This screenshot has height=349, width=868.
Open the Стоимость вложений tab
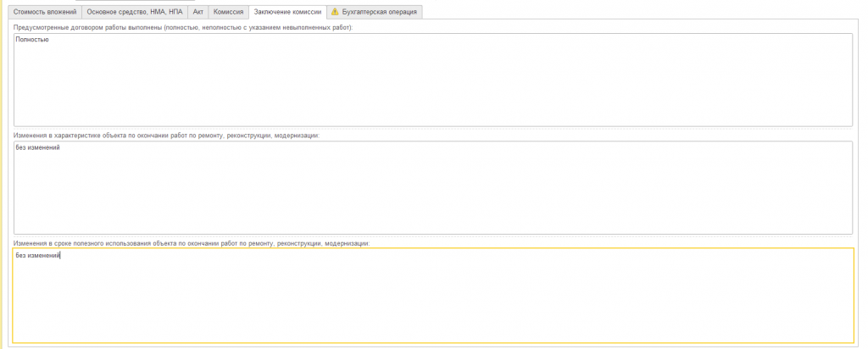45,12
